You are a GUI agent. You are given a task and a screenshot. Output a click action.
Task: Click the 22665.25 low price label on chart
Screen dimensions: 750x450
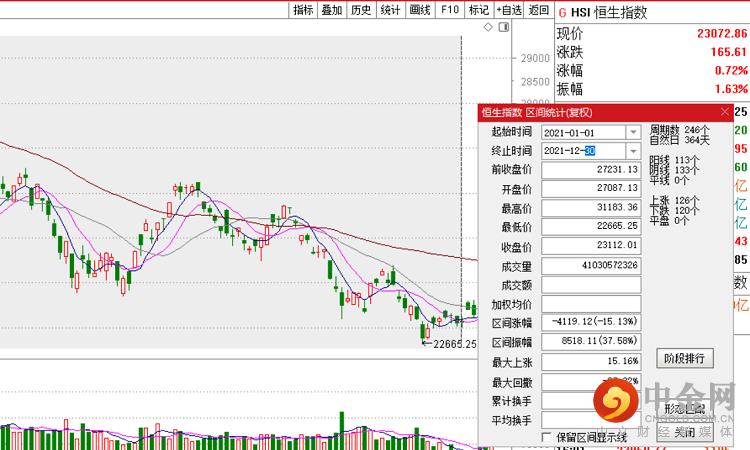coord(454,344)
